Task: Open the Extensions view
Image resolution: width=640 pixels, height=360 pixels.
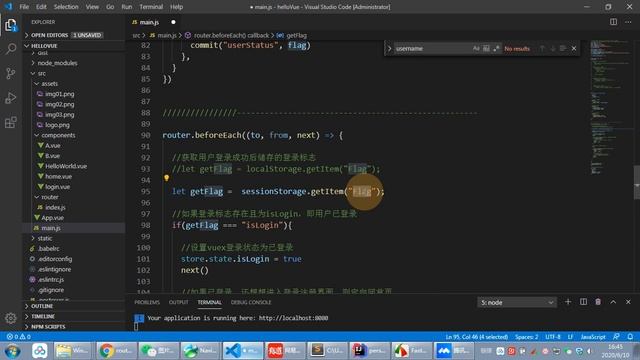Action: point(11,122)
